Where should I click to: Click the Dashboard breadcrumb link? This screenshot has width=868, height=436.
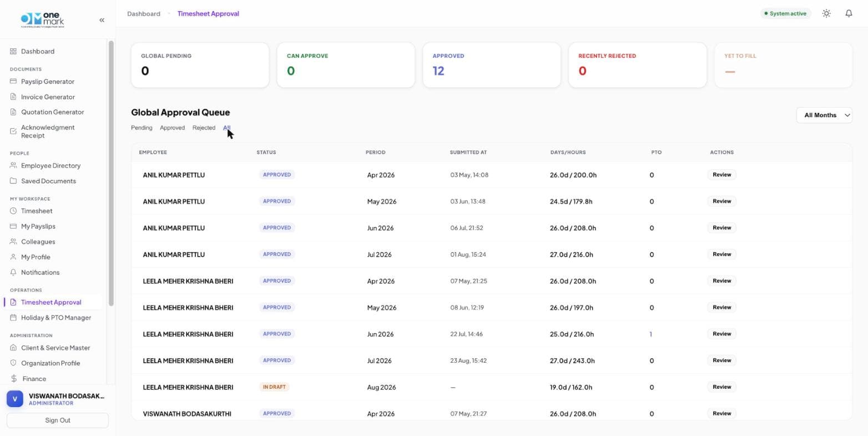[144, 13]
